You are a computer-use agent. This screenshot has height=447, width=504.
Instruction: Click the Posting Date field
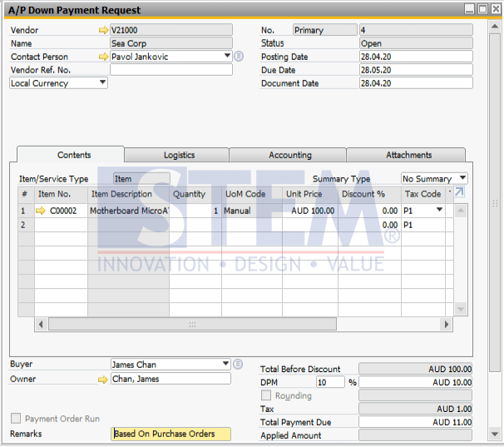click(x=416, y=57)
